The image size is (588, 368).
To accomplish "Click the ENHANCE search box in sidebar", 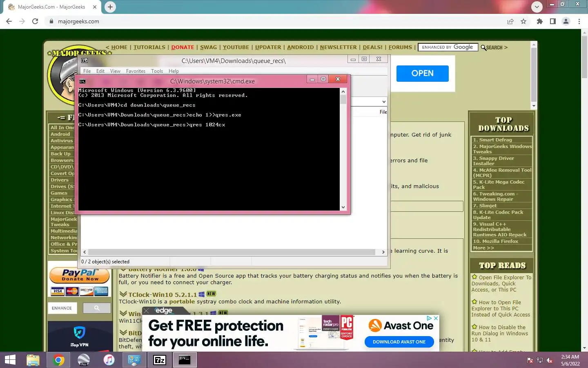I will point(62,308).
